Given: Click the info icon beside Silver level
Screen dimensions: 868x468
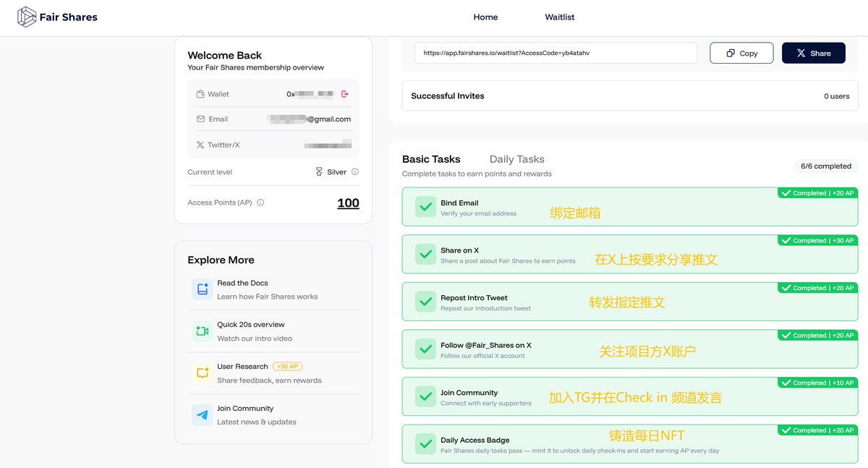Looking at the screenshot, I should 354,172.
